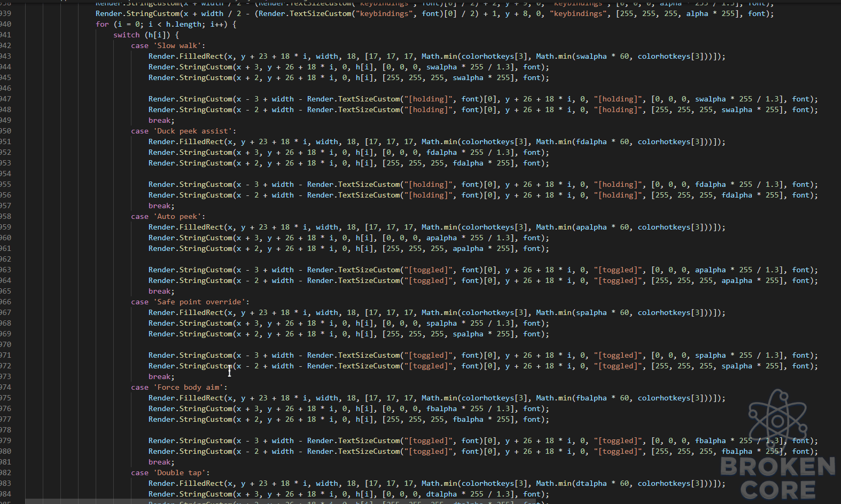Image resolution: width=841 pixels, height=504 pixels.
Task: Click Render.FilledRect in the Safe point override case
Action: (185, 313)
